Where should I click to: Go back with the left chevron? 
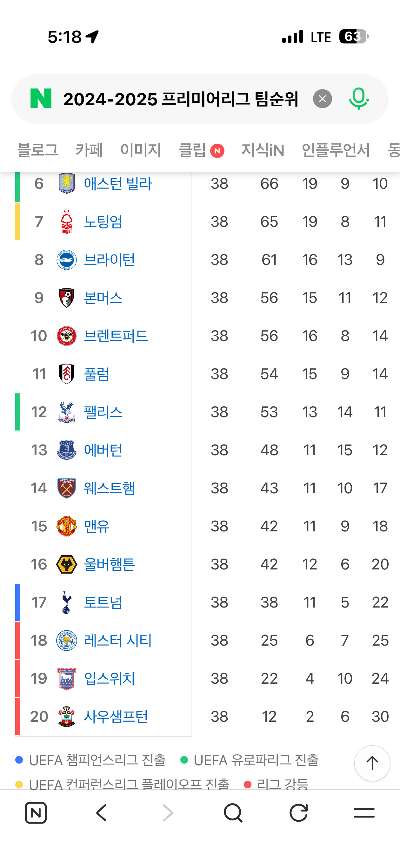point(102,813)
